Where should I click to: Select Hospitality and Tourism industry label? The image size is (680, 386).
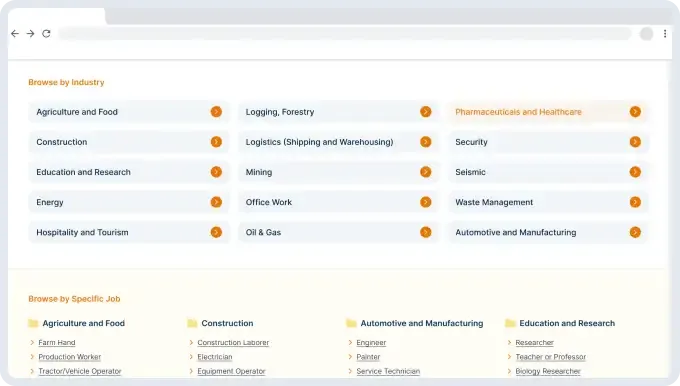[82, 232]
